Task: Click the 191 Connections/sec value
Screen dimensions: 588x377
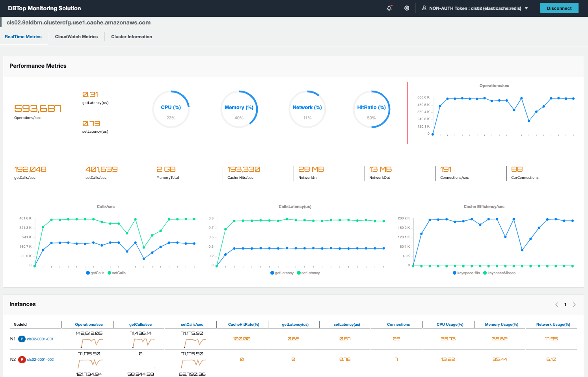Action: tap(446, 169)
